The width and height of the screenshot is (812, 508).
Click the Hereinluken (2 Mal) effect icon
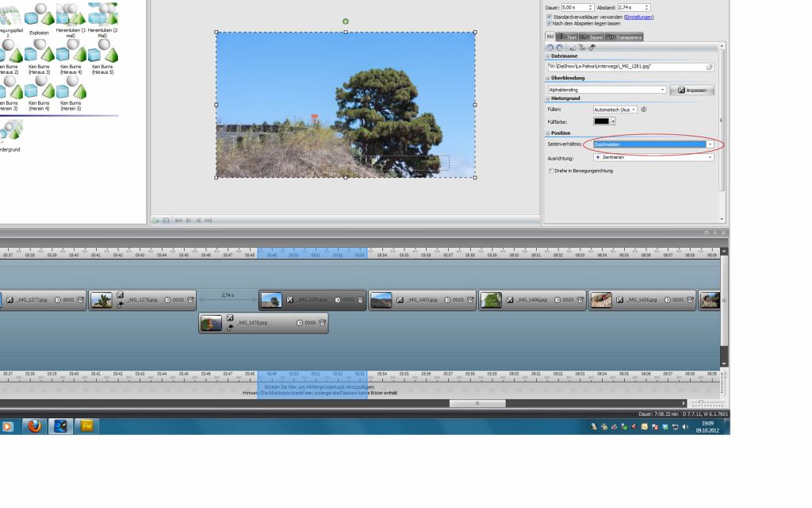[101, 15]
